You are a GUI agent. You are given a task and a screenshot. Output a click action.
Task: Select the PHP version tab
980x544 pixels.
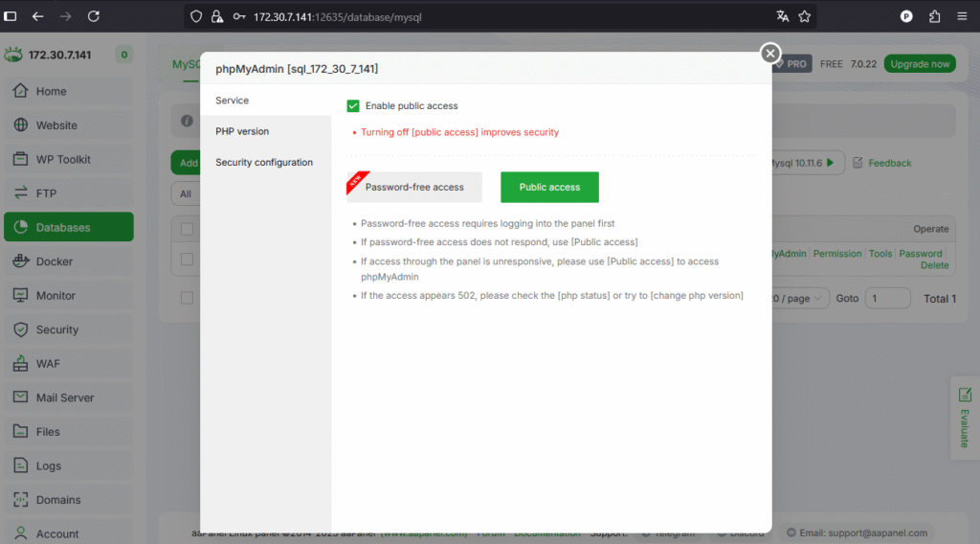(266, 131)
